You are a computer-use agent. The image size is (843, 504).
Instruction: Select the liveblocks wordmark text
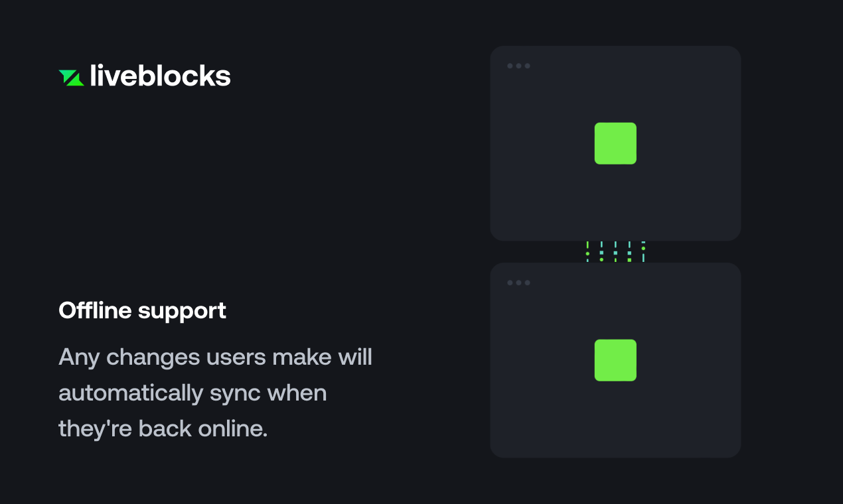coord(160,76)
